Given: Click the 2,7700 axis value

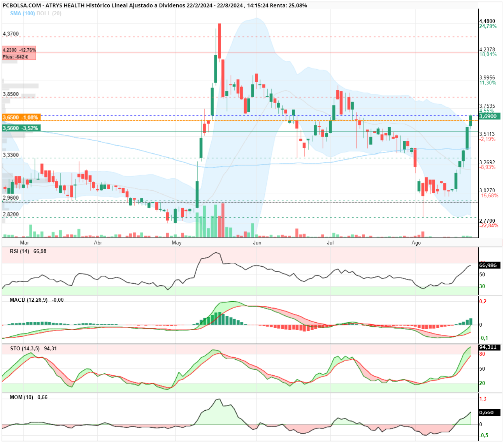Looking at the screenshot, I should tap(487, 221).
